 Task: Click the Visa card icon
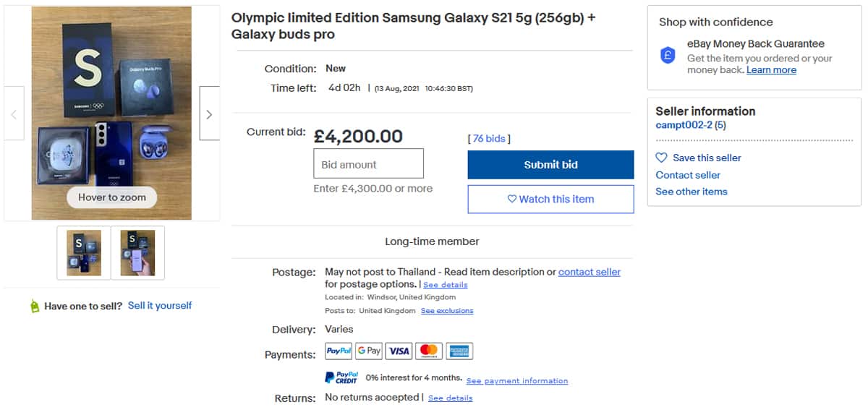pos(399,351)
